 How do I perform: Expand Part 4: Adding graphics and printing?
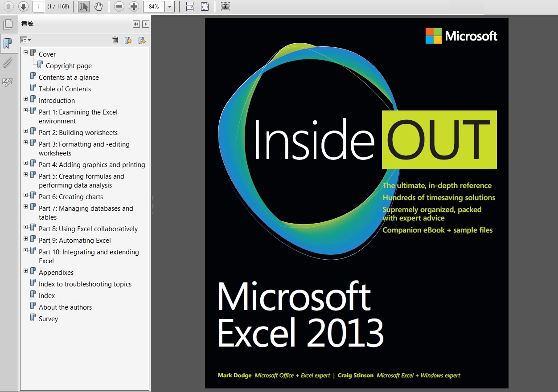tap(26, 163)
